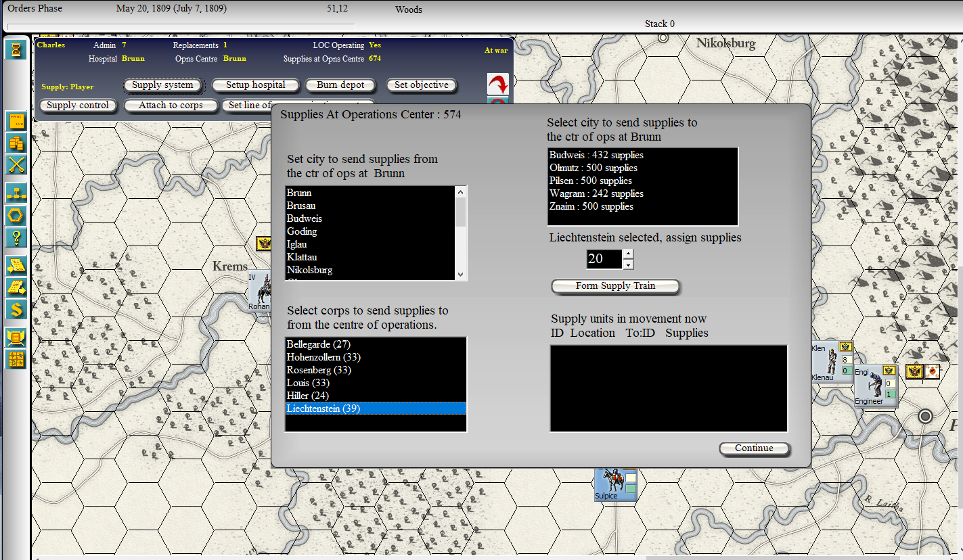This screenshot has height=560, width=963.
Task: Click the scroll with flags icon
Action: (16, 337)
